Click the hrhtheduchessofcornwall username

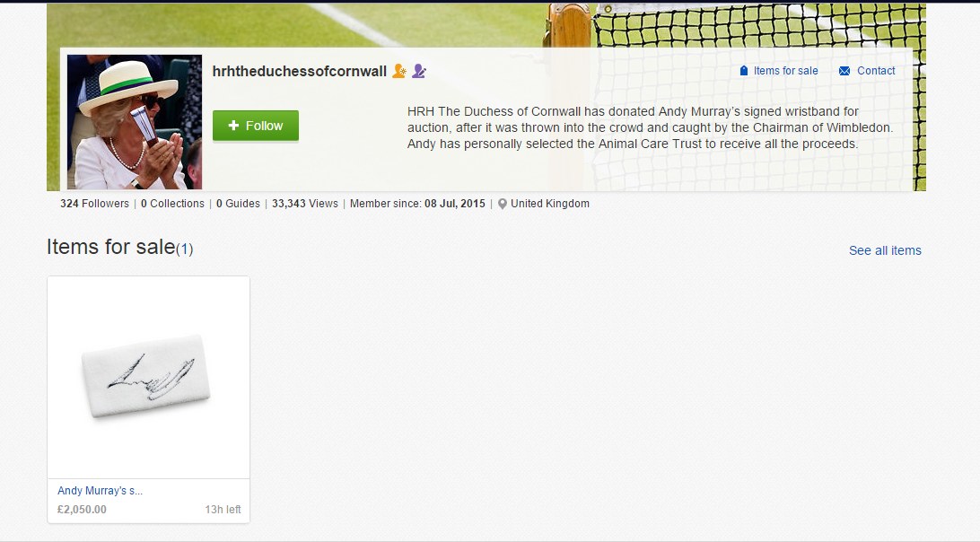tap(300, 71)
